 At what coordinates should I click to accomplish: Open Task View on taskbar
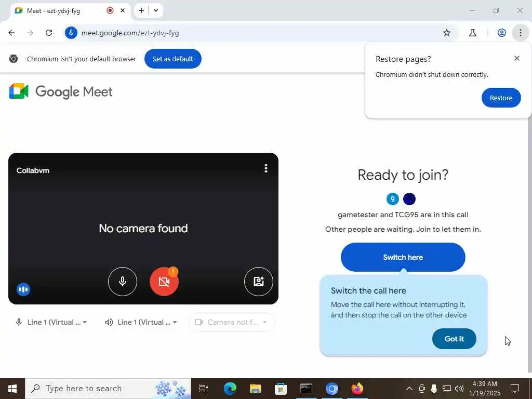pyautogui.click(x=204, y=389)
